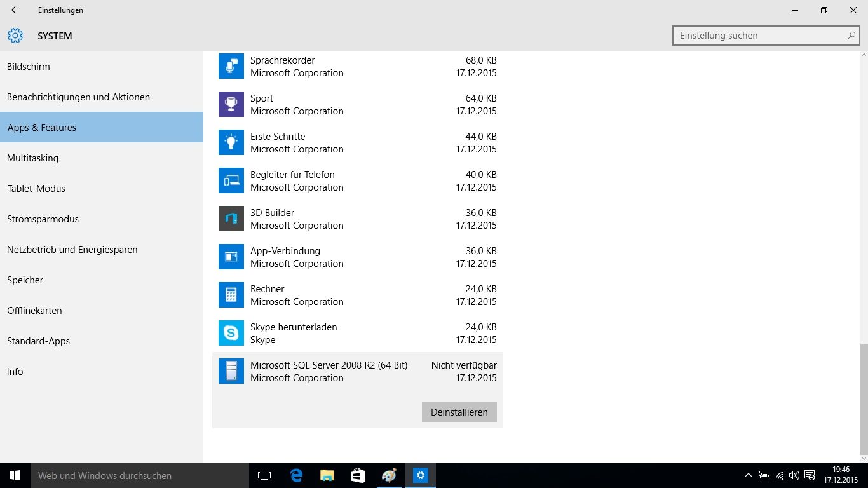The image size is (868, 488).
Task: Click the Nicht verfügbar size label
Action: (464, 365)
